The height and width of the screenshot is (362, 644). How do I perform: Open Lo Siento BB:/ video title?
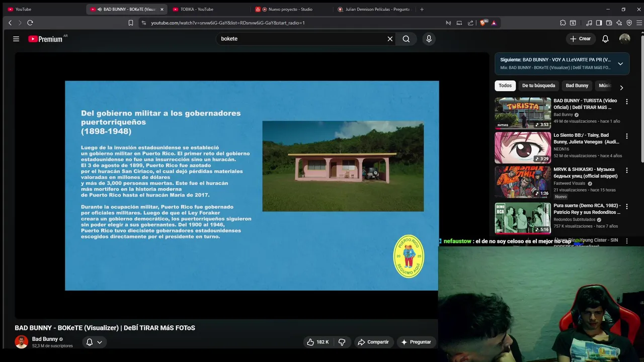(587, 138)
